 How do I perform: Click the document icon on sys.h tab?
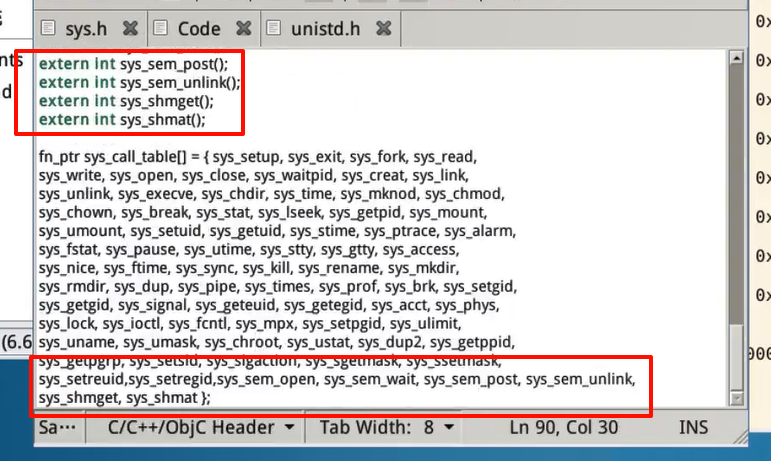tap(48, 29)
